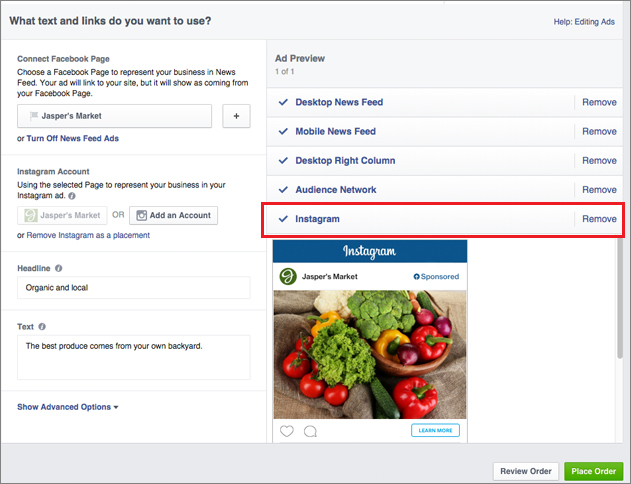
Task: Toggle Desktop News Feed checkmark
Action: [x=283, y=102]
